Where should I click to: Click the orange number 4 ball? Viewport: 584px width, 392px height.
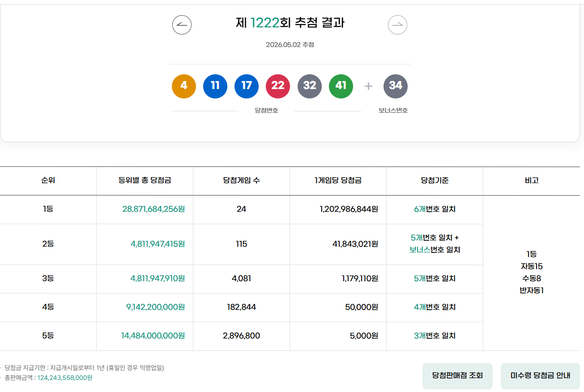(184, 86)
